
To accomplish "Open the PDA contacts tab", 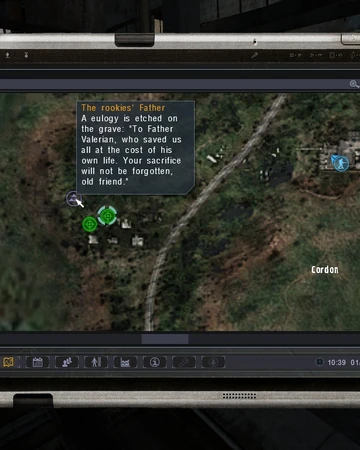I will [x=67, y=362].
